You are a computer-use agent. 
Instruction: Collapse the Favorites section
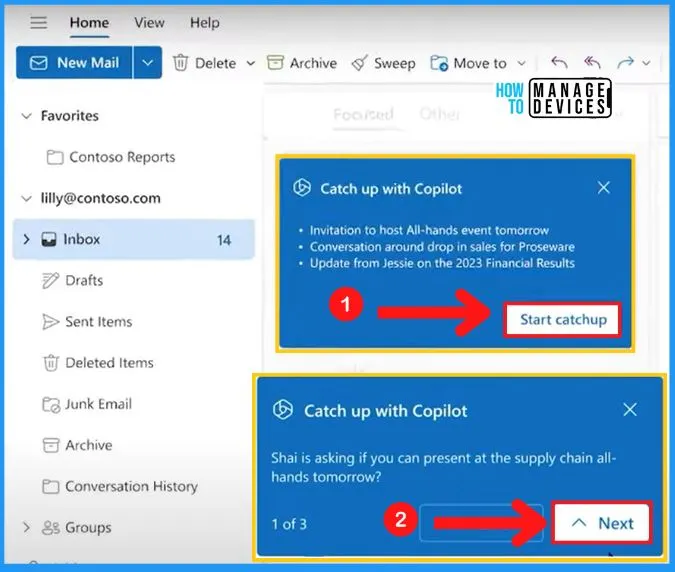point(27,116)
